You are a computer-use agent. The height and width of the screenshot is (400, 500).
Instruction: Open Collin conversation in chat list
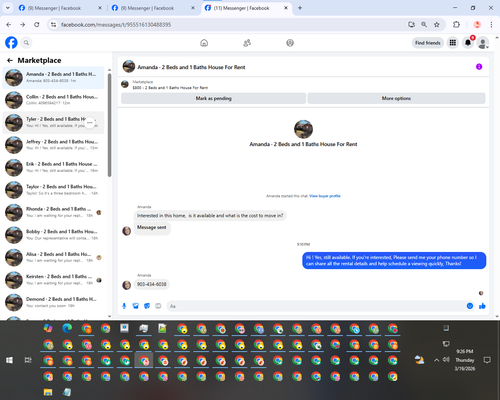click(x=53, y=100)
